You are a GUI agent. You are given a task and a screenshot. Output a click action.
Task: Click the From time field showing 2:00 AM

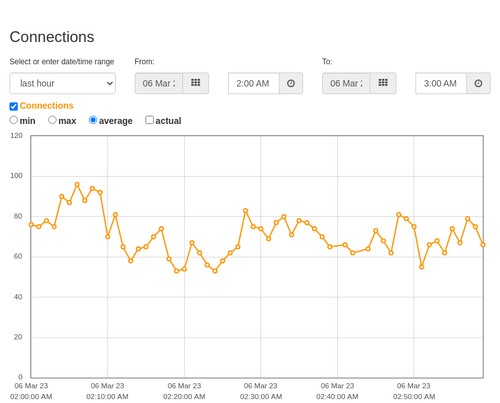pyautogui.click(x=254, y=83)
